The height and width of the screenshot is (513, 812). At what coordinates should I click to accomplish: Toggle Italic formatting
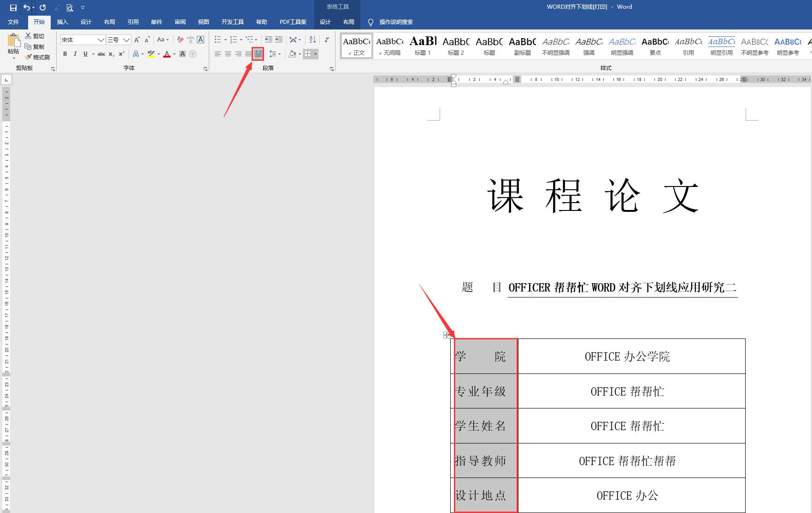75,54
